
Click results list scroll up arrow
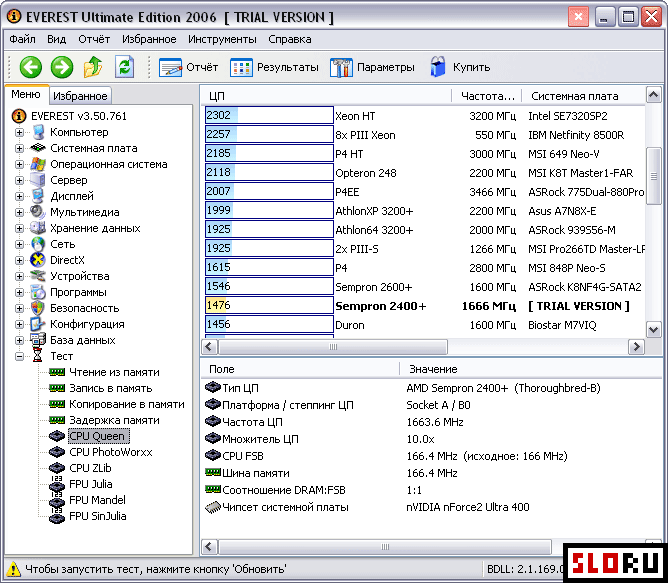pos(654,95)
